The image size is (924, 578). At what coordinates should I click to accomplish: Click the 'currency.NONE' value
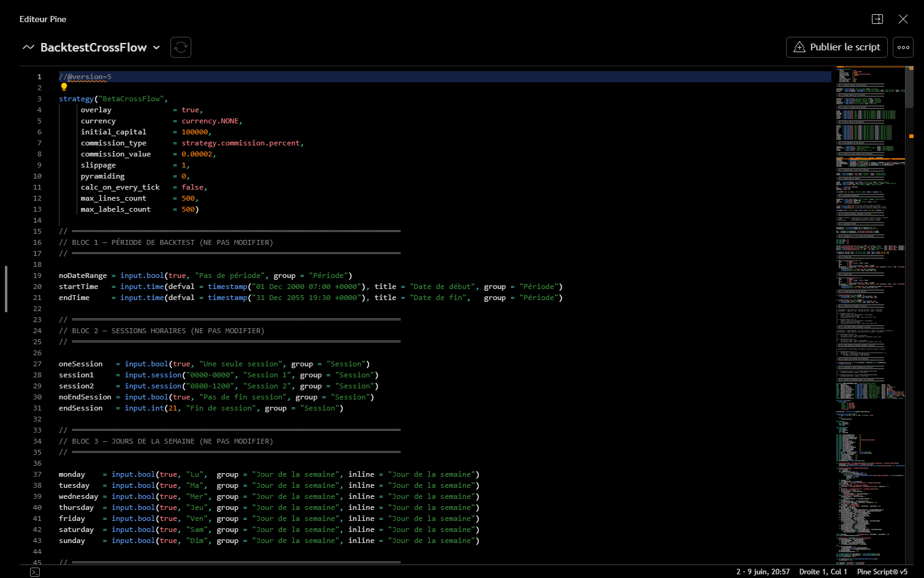coord(210,121)
